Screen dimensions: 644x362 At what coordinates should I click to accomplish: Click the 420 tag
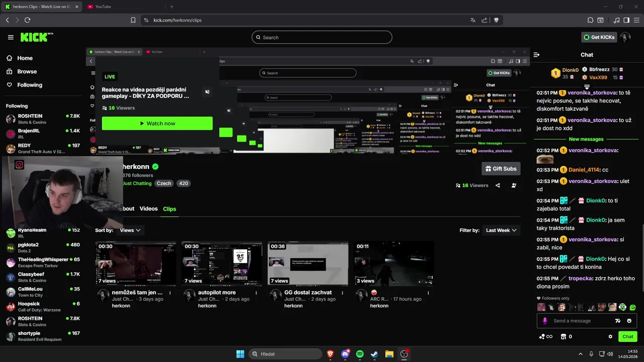[184, 184]
